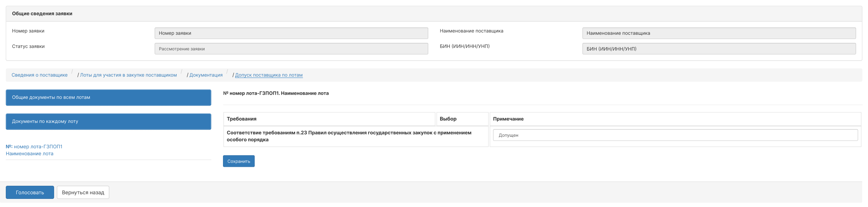Click the Номер заявки input field
The image size is (868, 207).
(291, 33)
